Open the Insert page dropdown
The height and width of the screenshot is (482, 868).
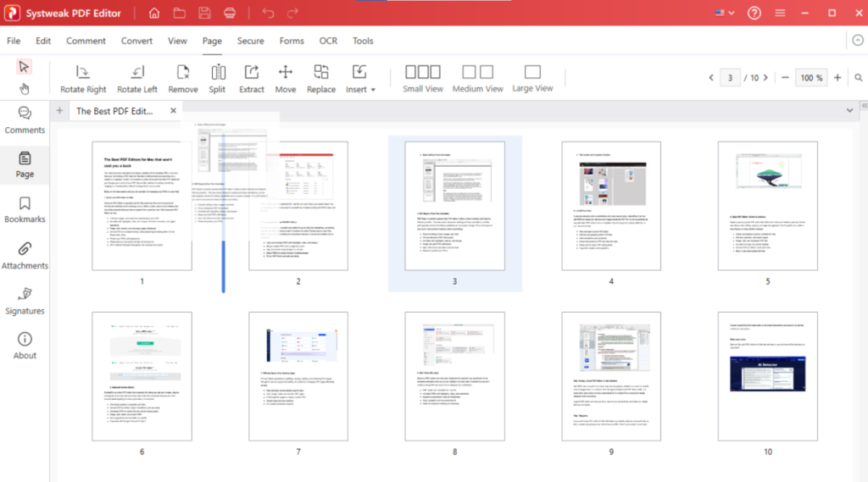[359, 79]
